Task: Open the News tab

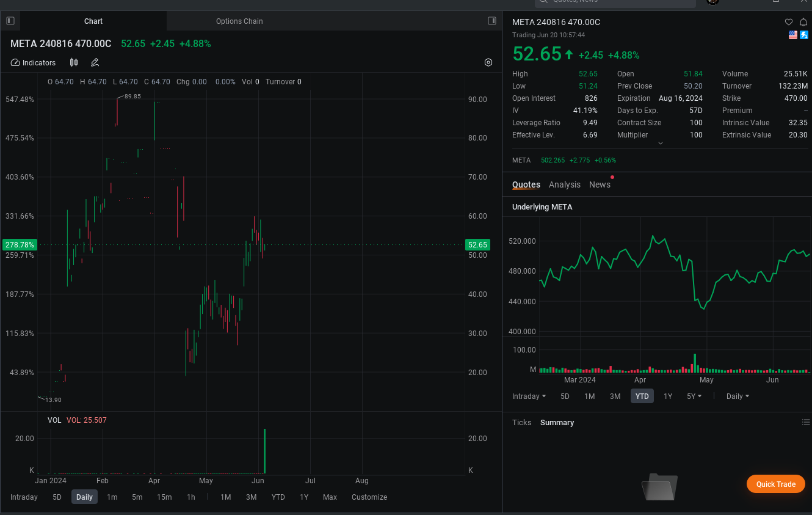Action: click(x=600, y=184)
